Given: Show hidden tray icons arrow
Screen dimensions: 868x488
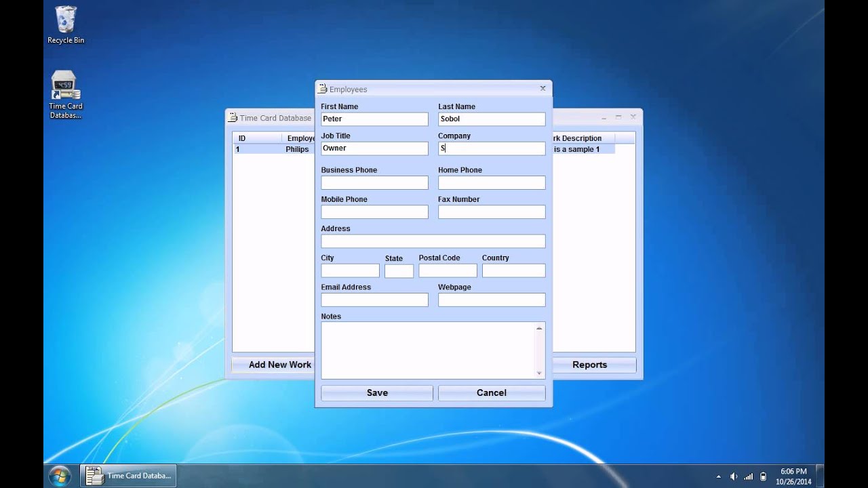Looking at the screenshot, I should pos(719,476).
